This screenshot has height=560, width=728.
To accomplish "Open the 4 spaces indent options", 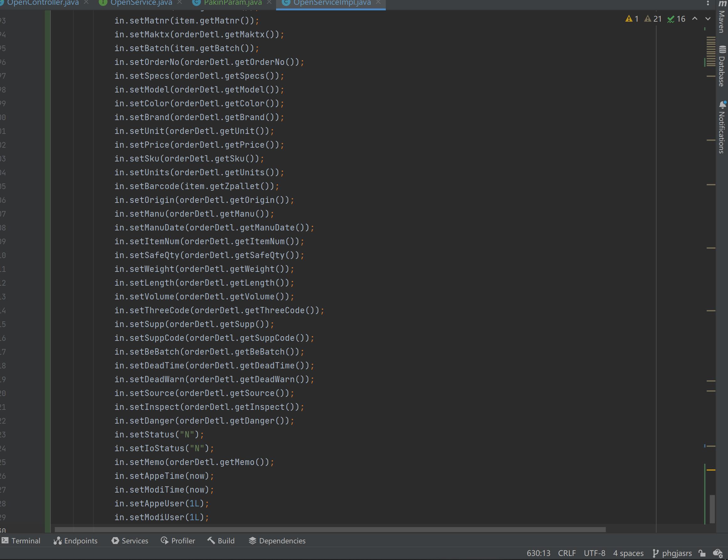I will coord(628,553).
